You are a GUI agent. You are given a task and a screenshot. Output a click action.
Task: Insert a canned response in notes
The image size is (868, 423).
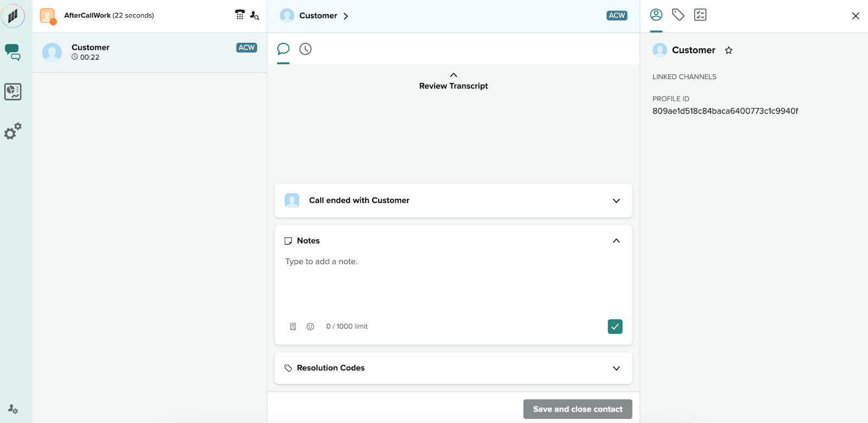coord(293,326)
